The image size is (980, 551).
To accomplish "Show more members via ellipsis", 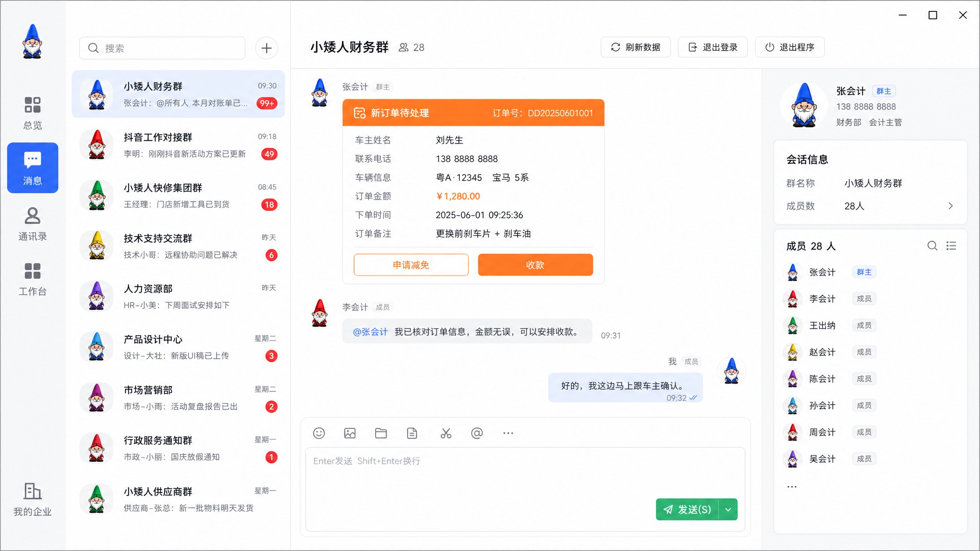I will point(792,487).
